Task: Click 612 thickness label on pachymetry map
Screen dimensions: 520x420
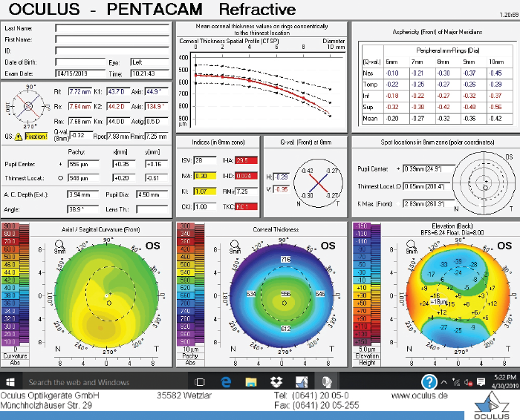Action: click(286, 329)
